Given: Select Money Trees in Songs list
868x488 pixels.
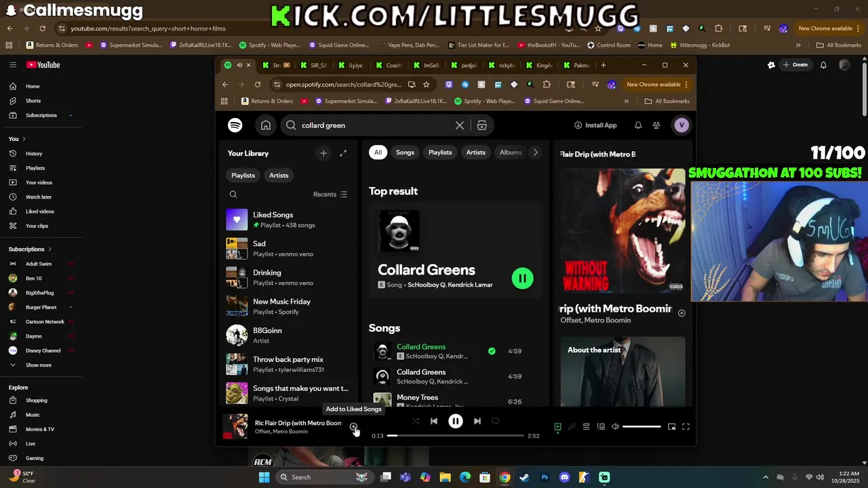Looking at the screenshot, I should [x=417, y=397].
